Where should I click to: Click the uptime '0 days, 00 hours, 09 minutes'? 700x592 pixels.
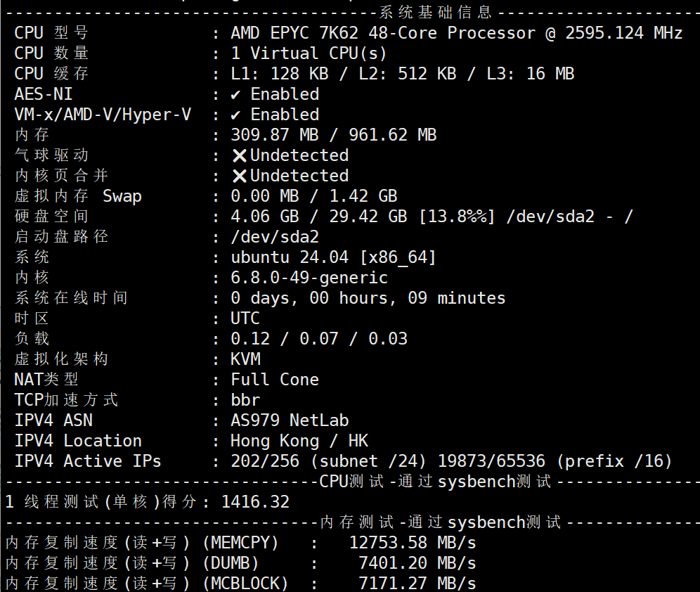tap(368, 298)
